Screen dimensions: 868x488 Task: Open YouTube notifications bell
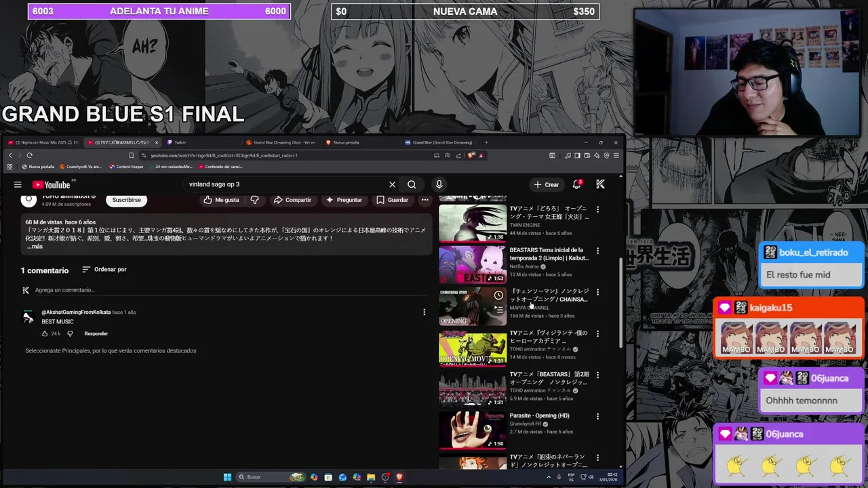(x=577, y=184)
